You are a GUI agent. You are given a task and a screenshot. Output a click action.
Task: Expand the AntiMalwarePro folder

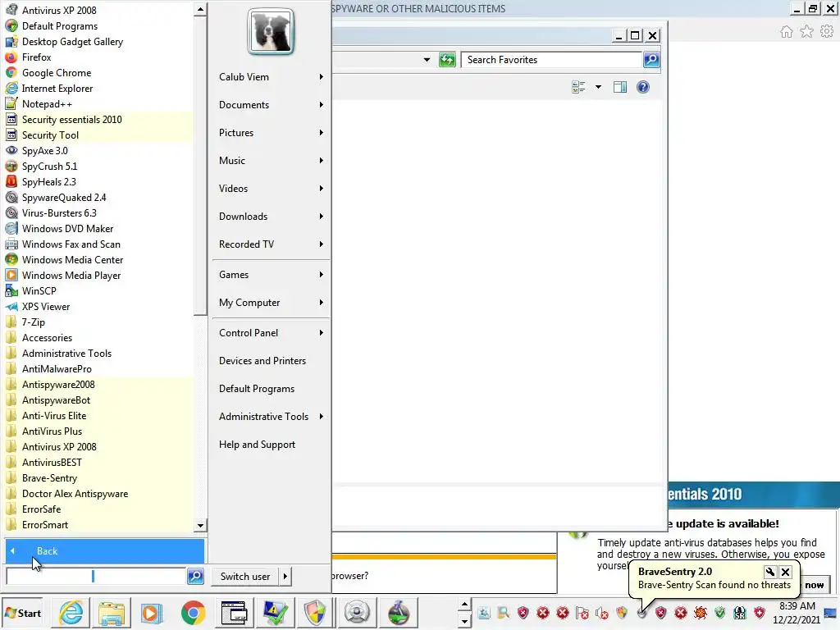coord(57,368)
